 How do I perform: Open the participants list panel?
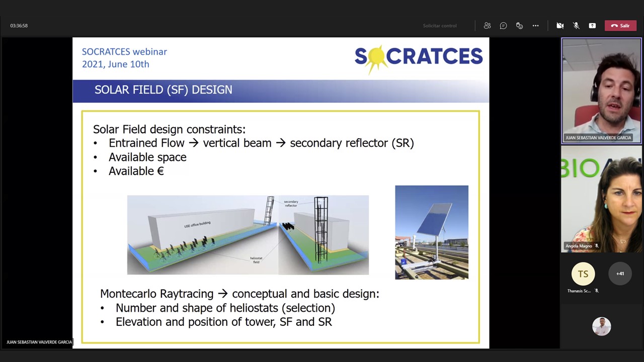point(487,26)
